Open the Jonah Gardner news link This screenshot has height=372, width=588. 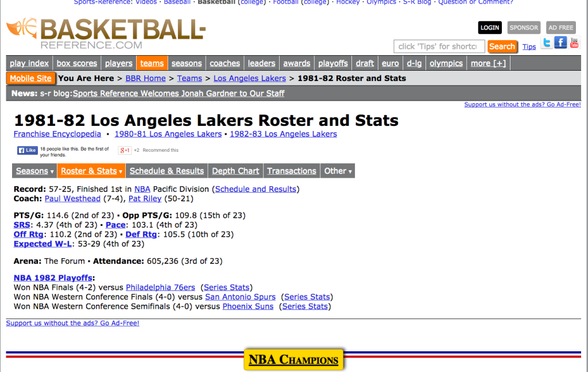coord(179,94)
